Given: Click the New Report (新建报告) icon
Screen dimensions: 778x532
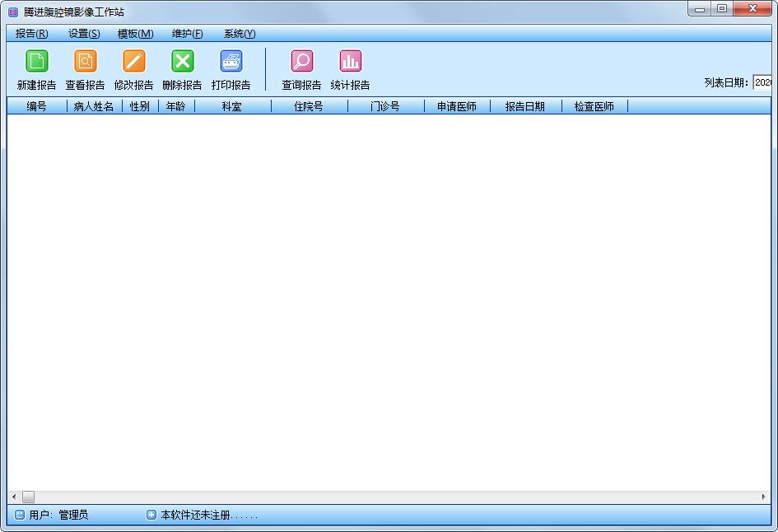Looking at the screenshot, I should [37, 62].
